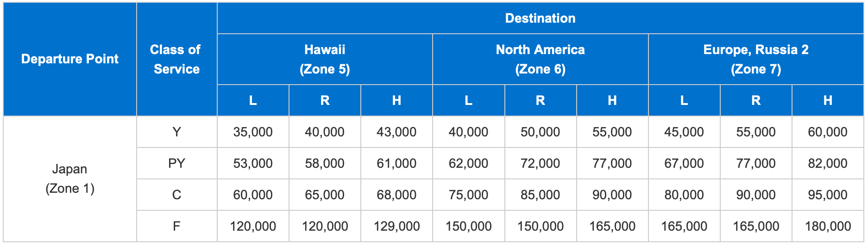Select the 85,000 value cell
The width and height of the screenshot is (868, 245).
[x=540, y=195]
